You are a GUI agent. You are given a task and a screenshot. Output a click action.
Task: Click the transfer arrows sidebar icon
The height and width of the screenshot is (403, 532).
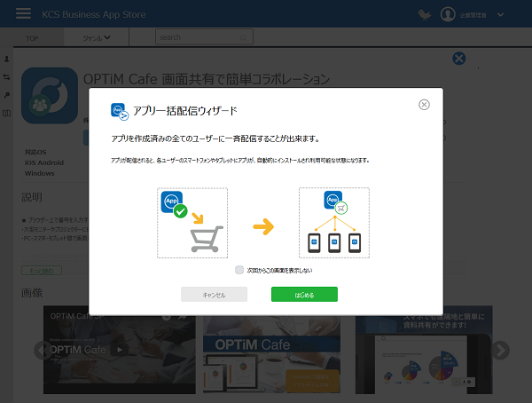[x=6, y=77]
